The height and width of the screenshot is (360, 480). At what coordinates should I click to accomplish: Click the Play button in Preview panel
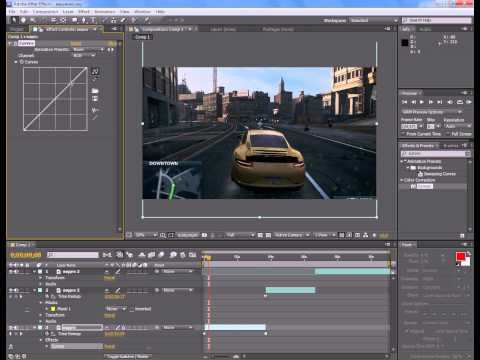coord(422,102)
